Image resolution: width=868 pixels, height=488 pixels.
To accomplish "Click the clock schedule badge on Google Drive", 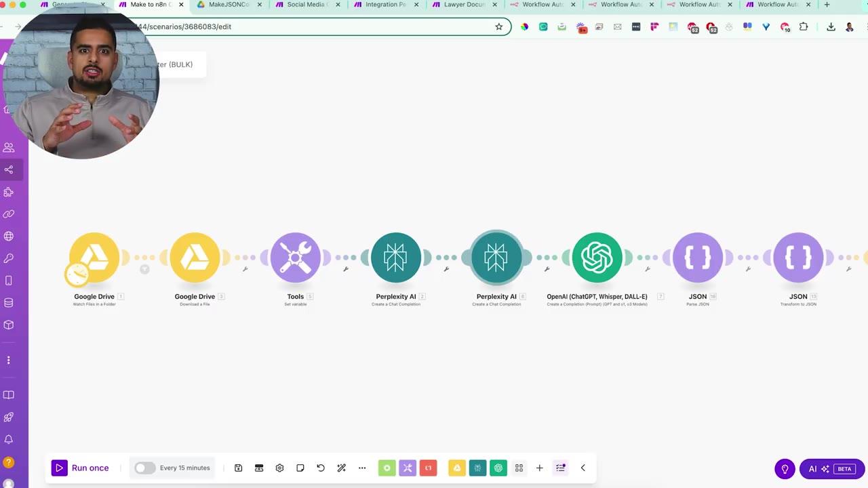I will (x=77, y=274).
